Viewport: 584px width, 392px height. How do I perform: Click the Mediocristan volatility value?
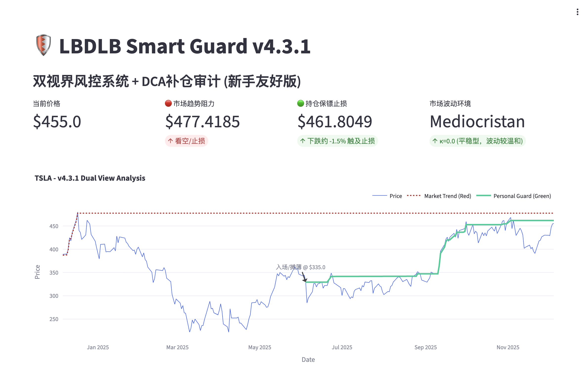coord(477,122)
